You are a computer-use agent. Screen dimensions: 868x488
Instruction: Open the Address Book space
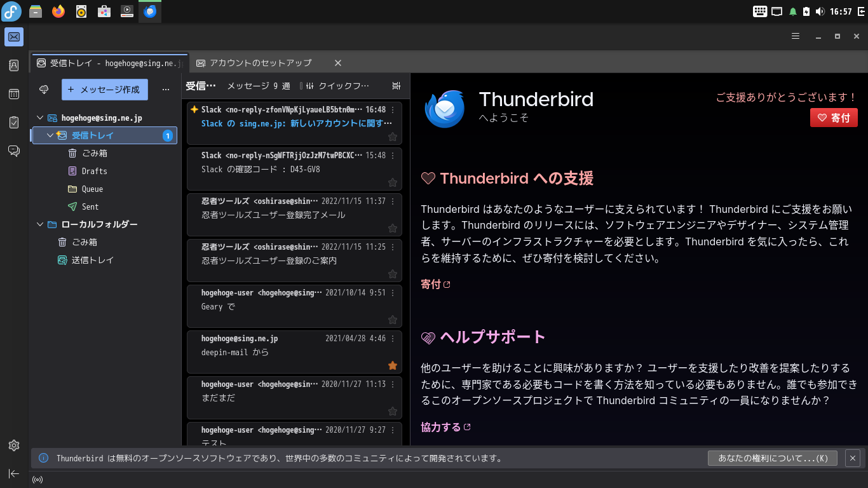(14, 65)
